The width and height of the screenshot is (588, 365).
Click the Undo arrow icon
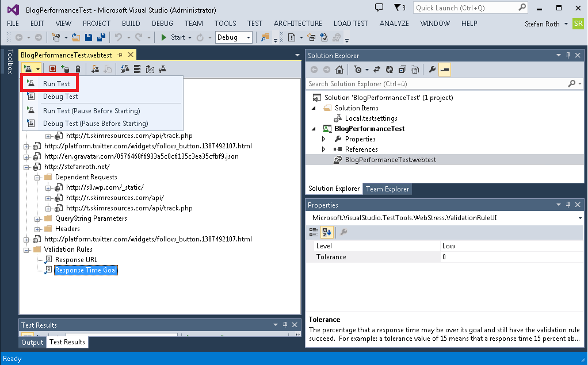(119, 37)
